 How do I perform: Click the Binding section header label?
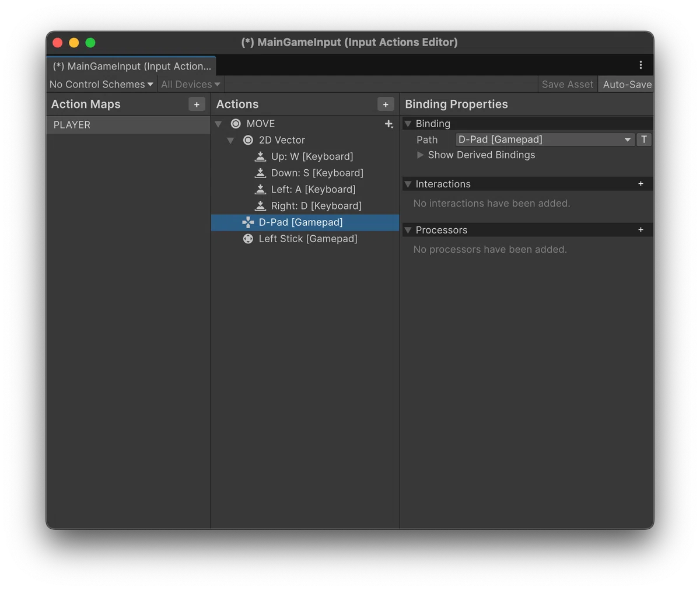click(433, 124)
